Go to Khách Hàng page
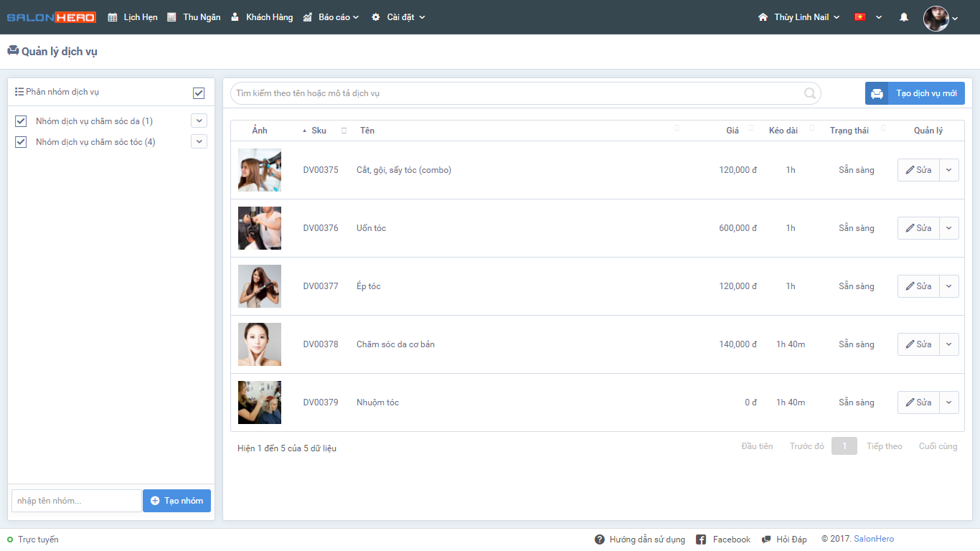The image size is (980, 551). [x=262, y=17]
